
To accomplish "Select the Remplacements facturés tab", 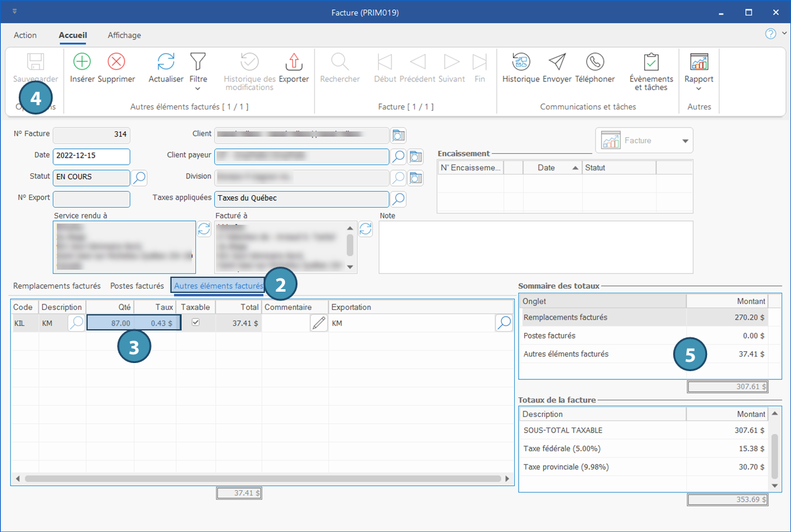I will coord(57,286).
